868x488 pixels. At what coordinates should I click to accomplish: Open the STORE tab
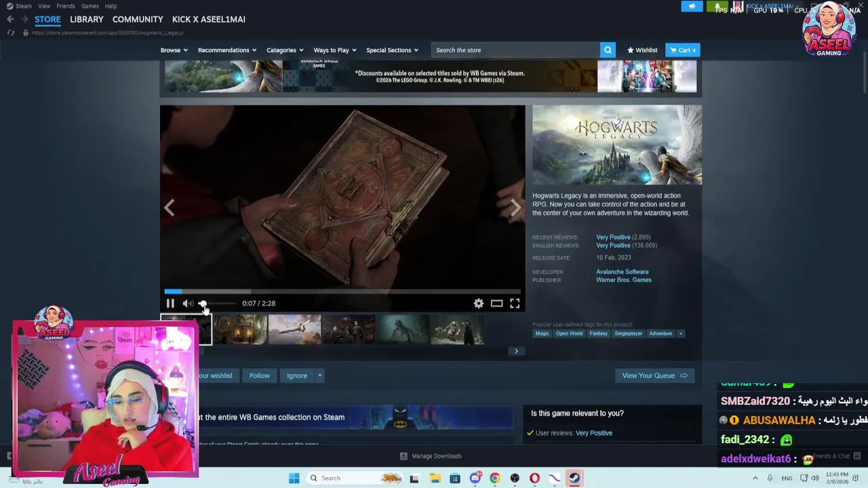pyautogui.click(x=47, y=20)
